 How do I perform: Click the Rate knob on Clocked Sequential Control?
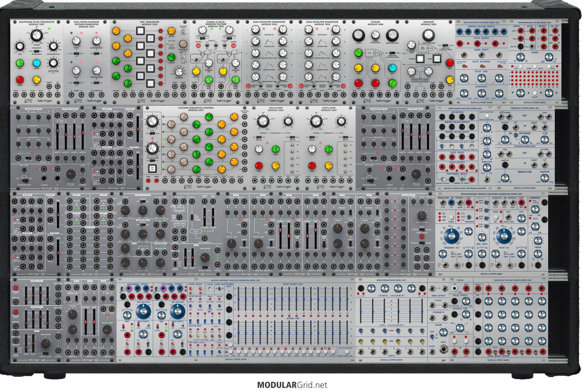coord(152,121)
